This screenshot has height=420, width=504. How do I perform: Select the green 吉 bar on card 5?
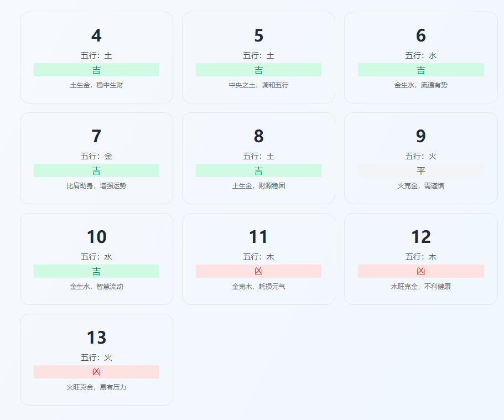pyautogui.click(x=258, y=70)
